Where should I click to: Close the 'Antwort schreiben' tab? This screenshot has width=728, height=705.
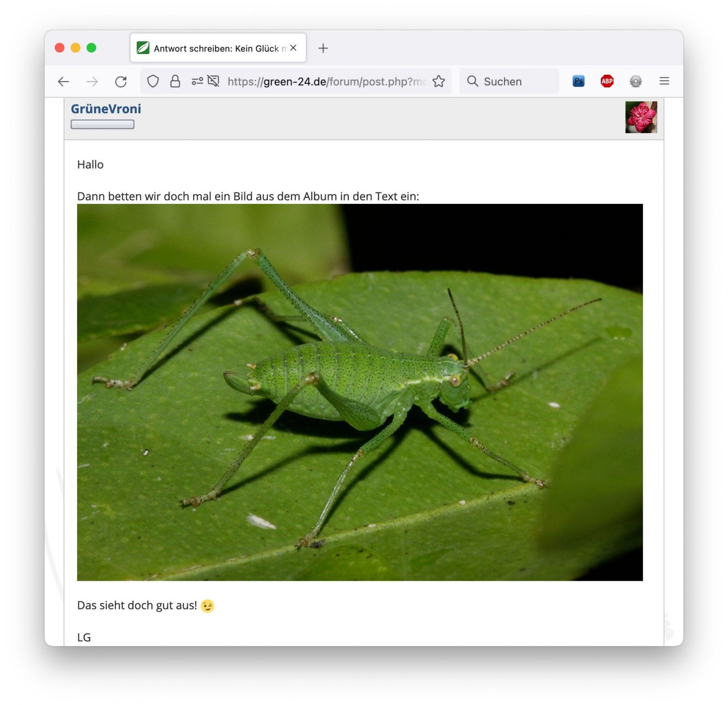coord(293,48)
